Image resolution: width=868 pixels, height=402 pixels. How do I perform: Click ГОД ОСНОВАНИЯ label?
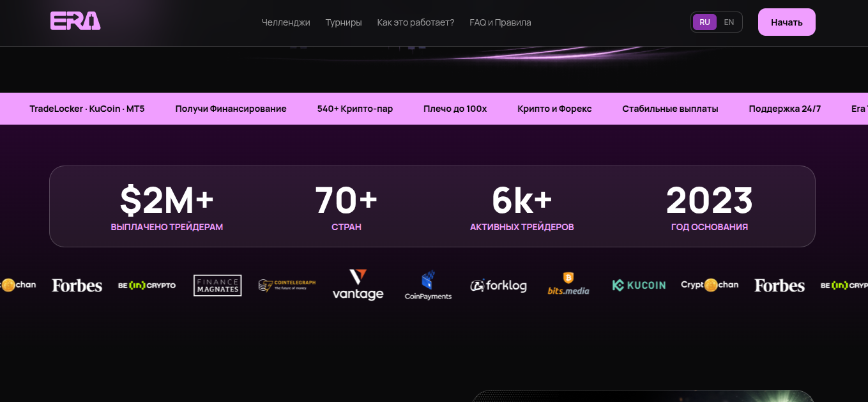(x=710, y=227)
